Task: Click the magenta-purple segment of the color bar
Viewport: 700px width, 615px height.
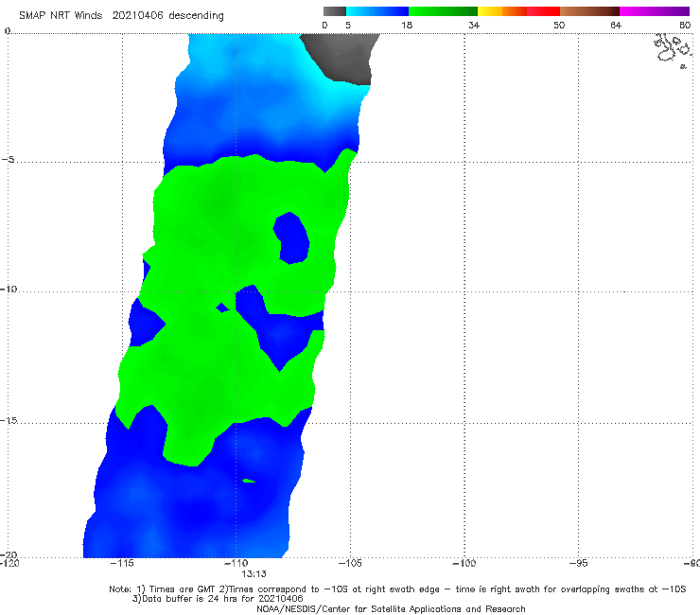Action: (x=655, y=11)
